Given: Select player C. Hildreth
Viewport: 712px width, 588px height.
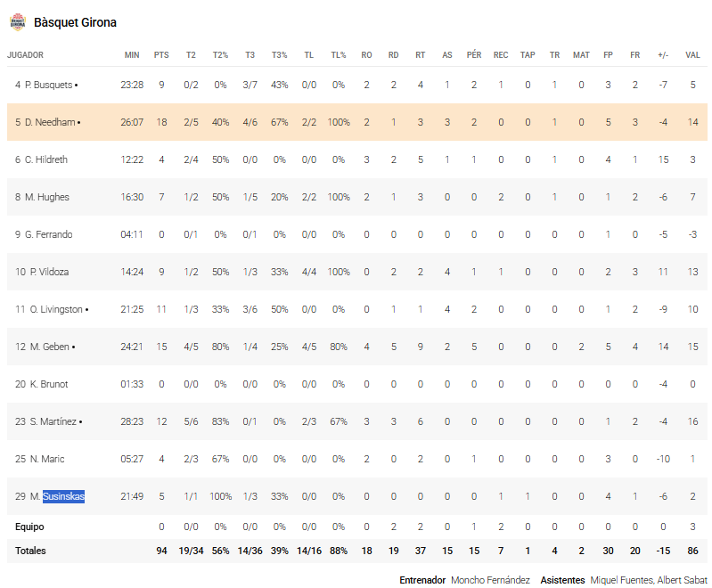Looking at the screenshot, I should [46, 159].
